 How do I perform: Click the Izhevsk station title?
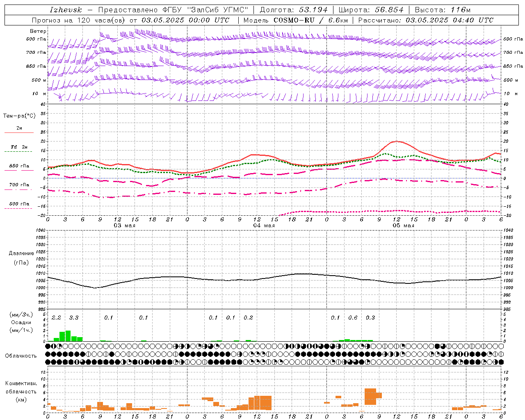click(x=66, y=10)
